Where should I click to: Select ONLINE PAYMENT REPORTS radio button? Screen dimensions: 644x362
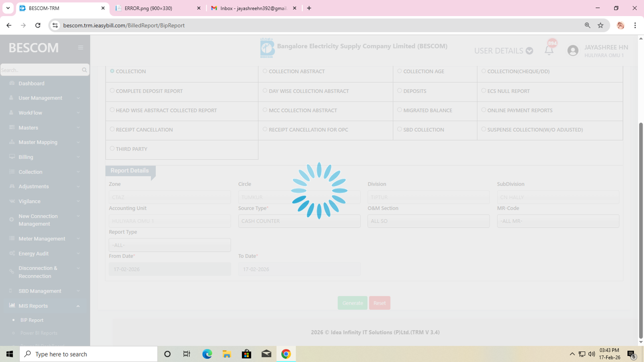[x=484, y=110]
